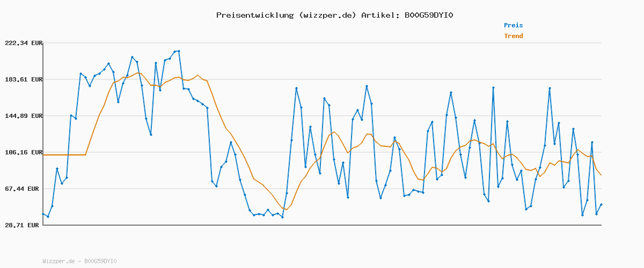Click the right end of orange trend line

[x=601, y=175]
